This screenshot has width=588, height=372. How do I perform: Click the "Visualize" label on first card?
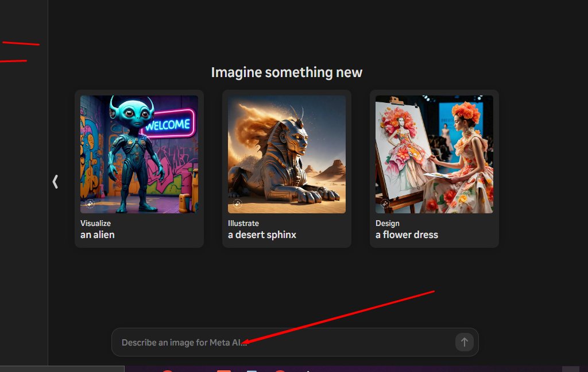click(95, 223)
